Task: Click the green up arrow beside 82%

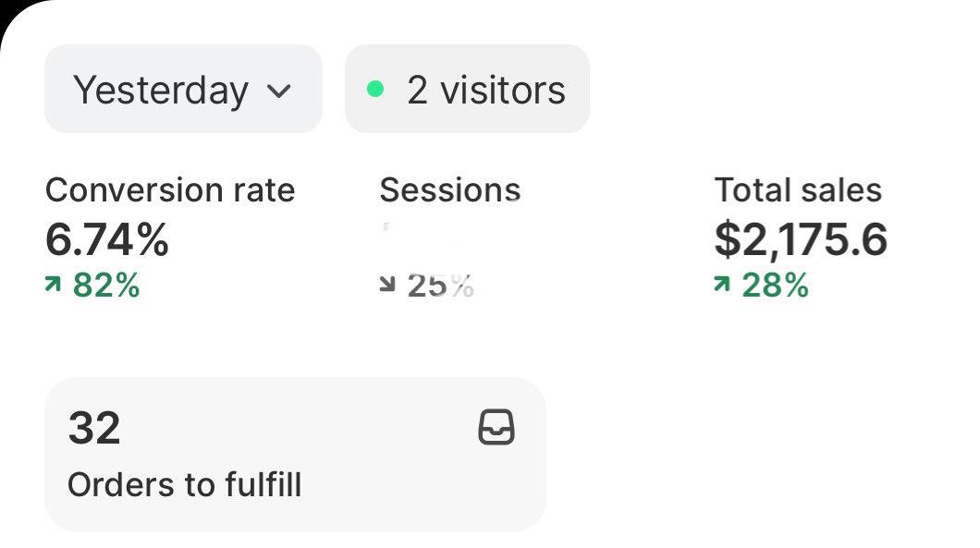Action: [x=53, y=286]
